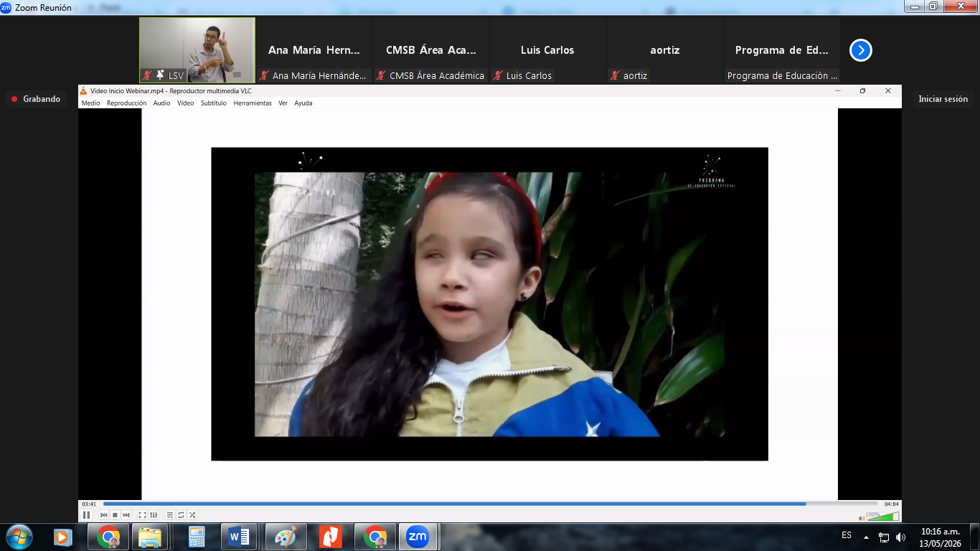
Task: Click the Iniciar sesión button
Action: point(943,99)
